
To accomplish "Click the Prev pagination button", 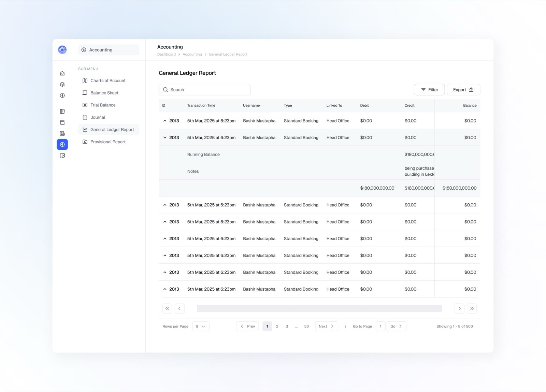I will 247,326.
